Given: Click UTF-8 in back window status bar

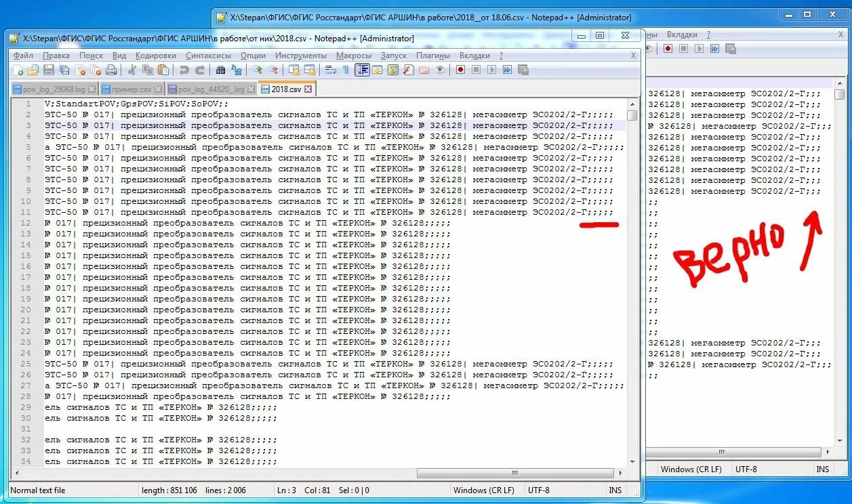Looking at the screenshot, I should [746, 469].
